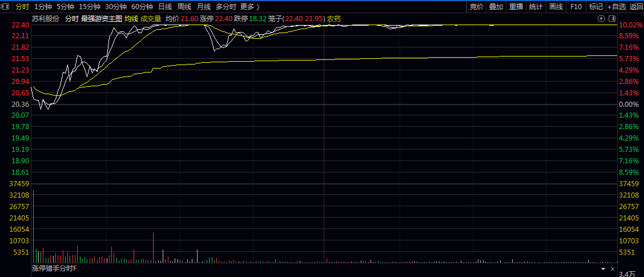Close the 涨停猎手分时F indicator panel

click(613, 269)
